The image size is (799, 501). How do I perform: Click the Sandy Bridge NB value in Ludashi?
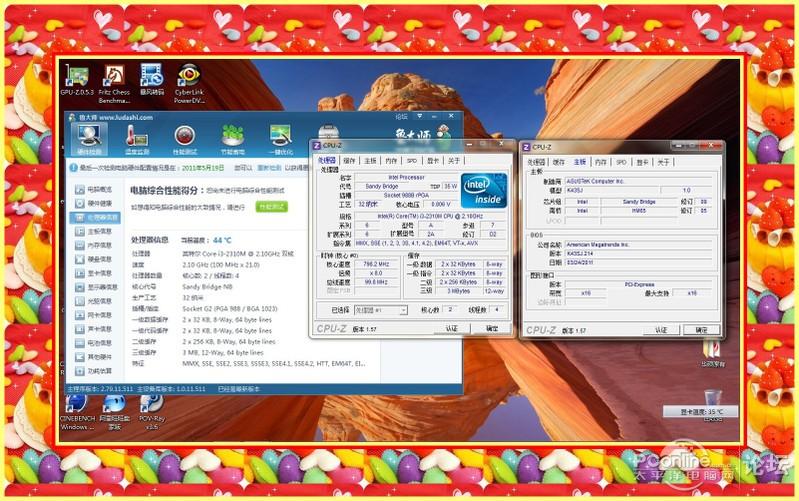point(207,287)
